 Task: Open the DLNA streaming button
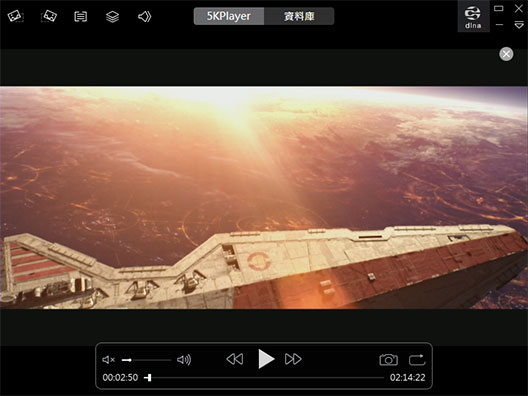click(x=473, y=17)
